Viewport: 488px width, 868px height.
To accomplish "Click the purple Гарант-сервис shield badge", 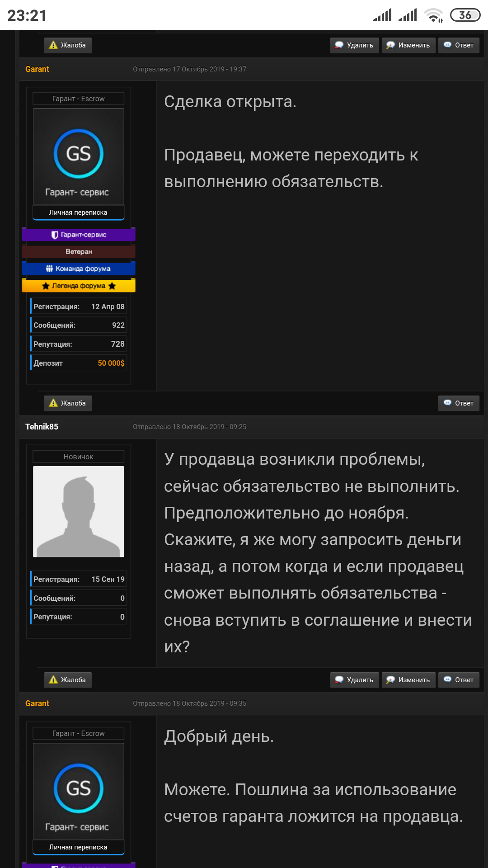I will [x=79, y=235].
